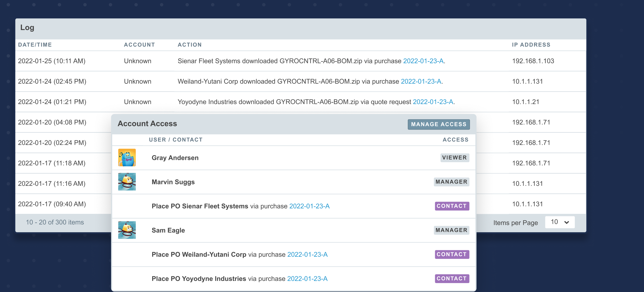Open purchase link in Weiland-Yutani Corp log row
The image size is (644, 292).
(x=421, y=81)
